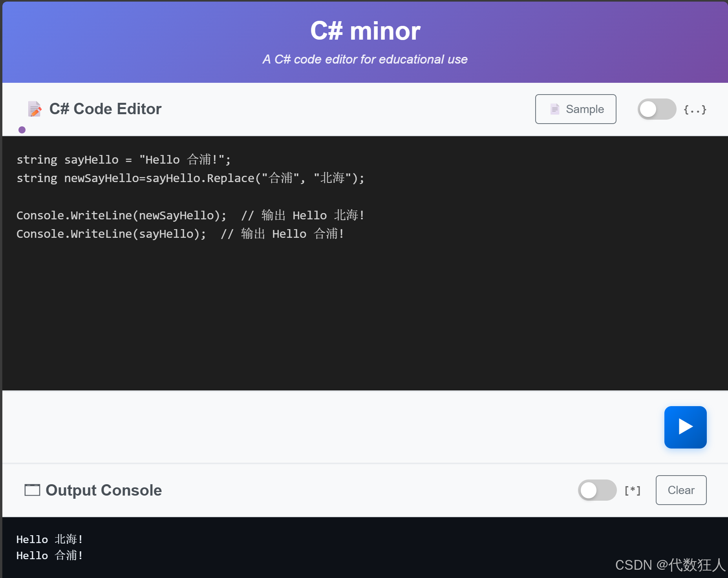Click the 'C# Code Editor' heading

(105, 109)
